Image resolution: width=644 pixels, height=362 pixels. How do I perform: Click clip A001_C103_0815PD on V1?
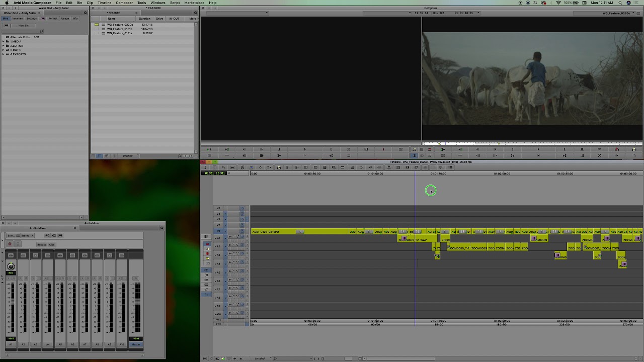300,232
